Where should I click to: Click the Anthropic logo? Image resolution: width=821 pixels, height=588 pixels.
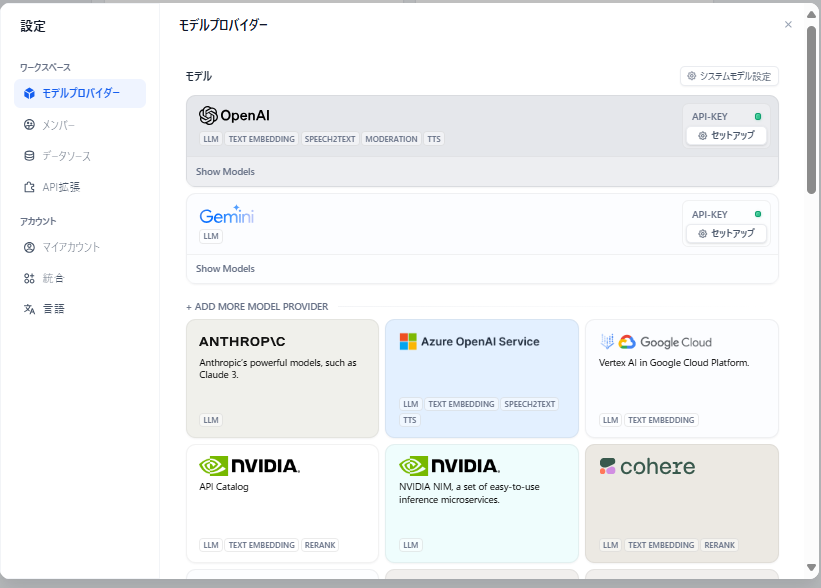coord(242,341)
